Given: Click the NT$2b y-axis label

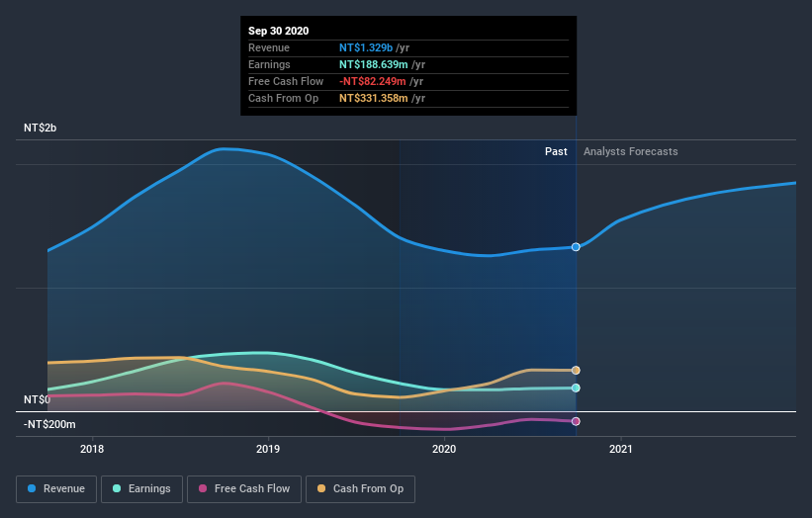Looking at the screenshot, I should pos(40,128).
